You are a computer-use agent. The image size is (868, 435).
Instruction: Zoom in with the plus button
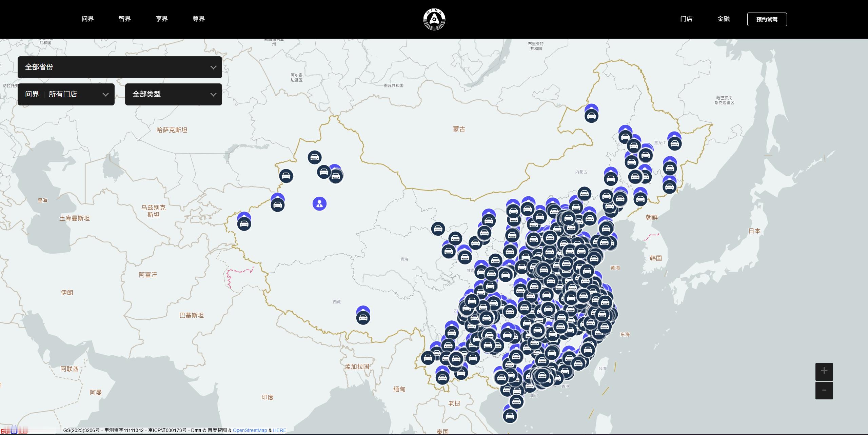pyautogui.click(x=824, y=371)
